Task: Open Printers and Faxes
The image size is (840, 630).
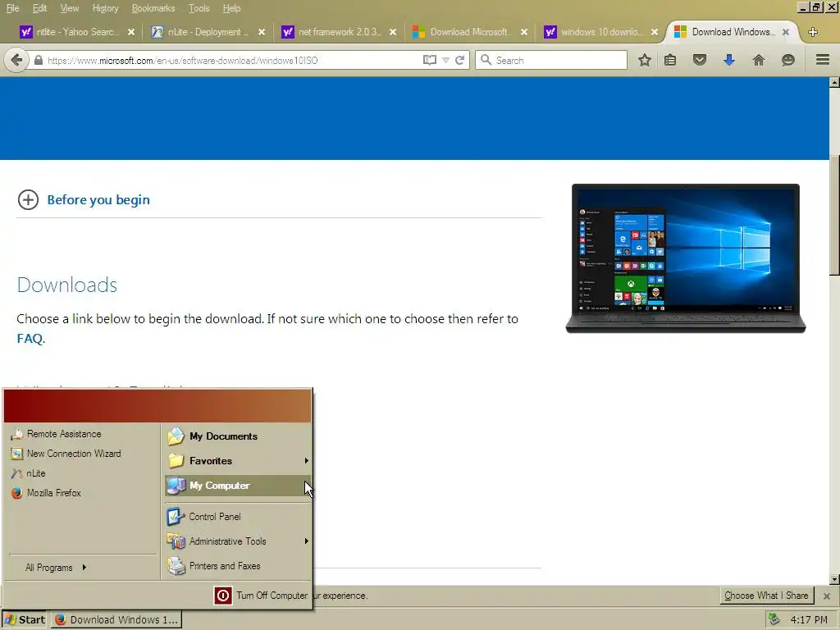Action: 238,566
